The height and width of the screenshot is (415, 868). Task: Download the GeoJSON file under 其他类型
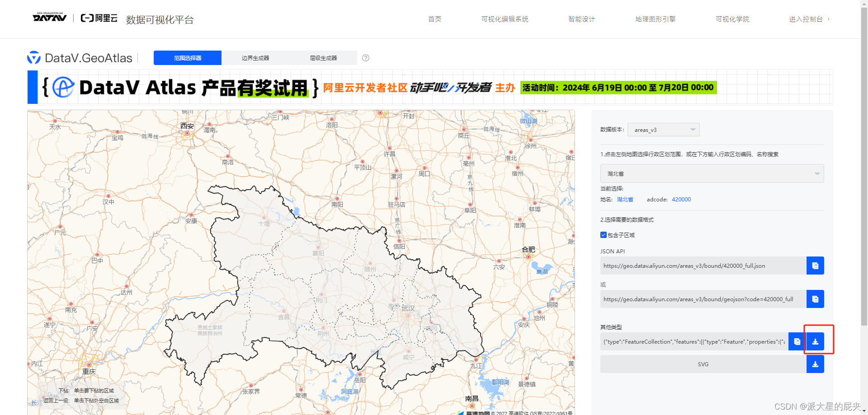[815, 341]
